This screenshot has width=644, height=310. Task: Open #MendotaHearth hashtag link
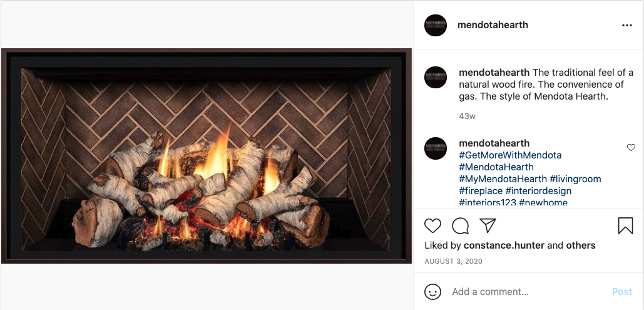pyautogui.click(x=496, y=167)
